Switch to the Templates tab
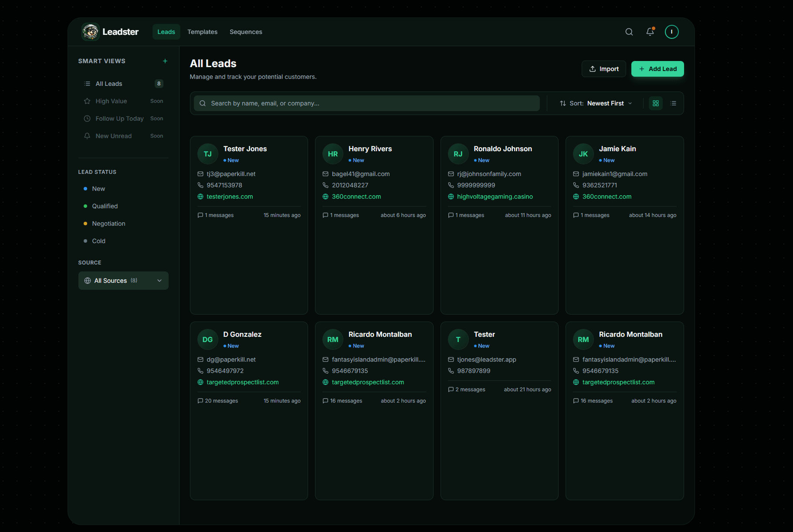The image size is (793, 532). 202,31
